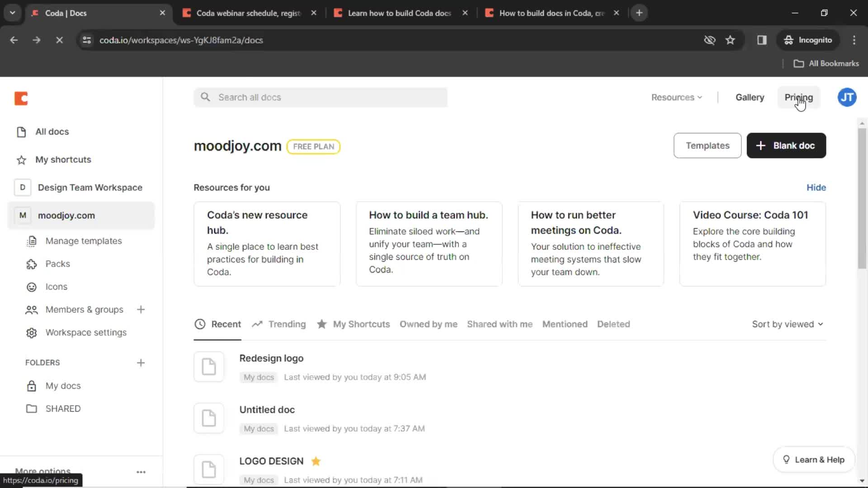Expand Sort by viewed dropdown
Image resolution: width=868 pixels, height=488 pixels.
787,324
